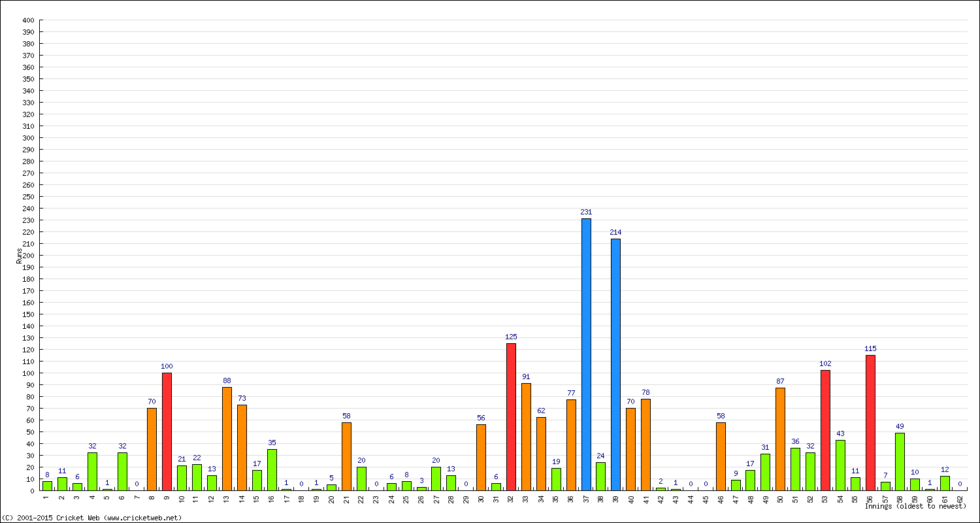Click the 'Innings (oldest to newest)' axis title
The height and width of the screenshot is (523, 980).
[x=915, y=506]
